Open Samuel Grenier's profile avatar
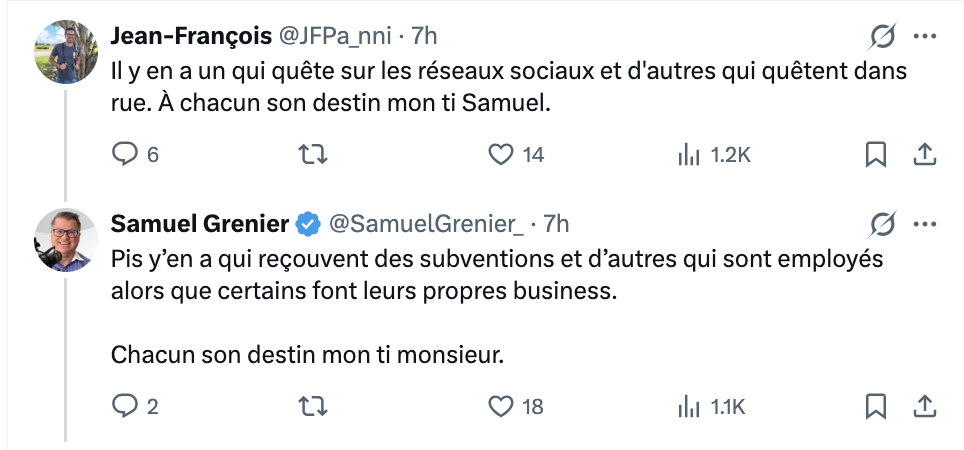This screenshot has width=964, height=450. 66,239
